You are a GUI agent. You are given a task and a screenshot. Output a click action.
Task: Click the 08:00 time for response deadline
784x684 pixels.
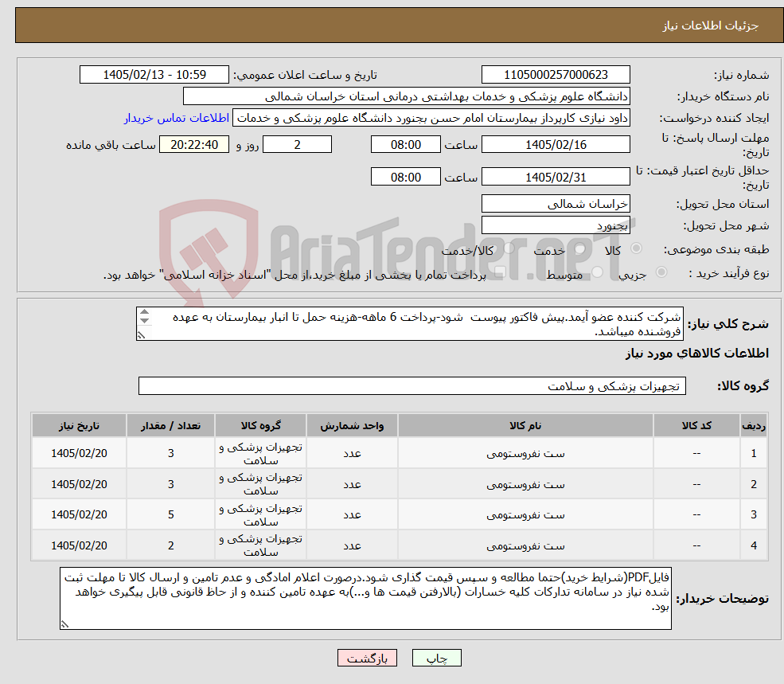coord(405,145)
